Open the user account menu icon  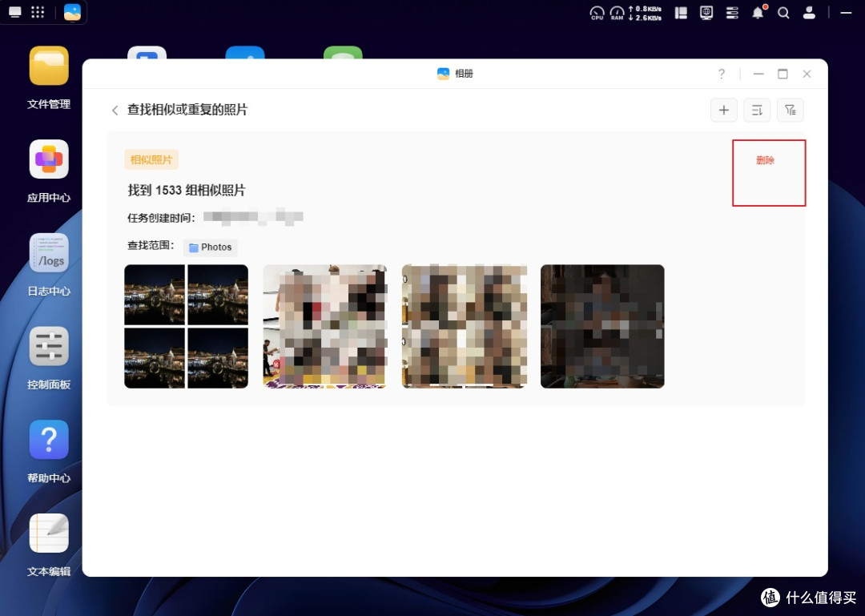point(809,13)
